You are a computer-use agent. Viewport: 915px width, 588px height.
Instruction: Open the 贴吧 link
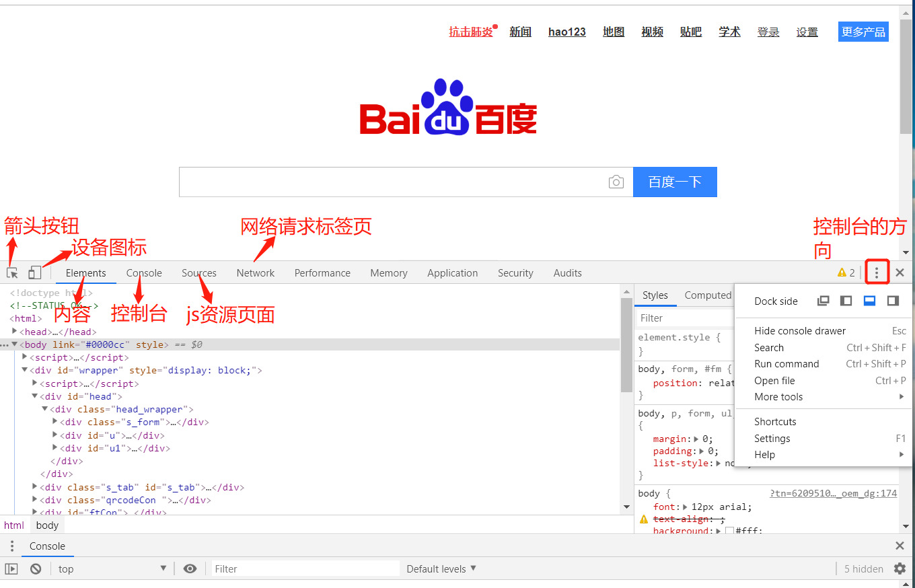[x=691, y=32]
